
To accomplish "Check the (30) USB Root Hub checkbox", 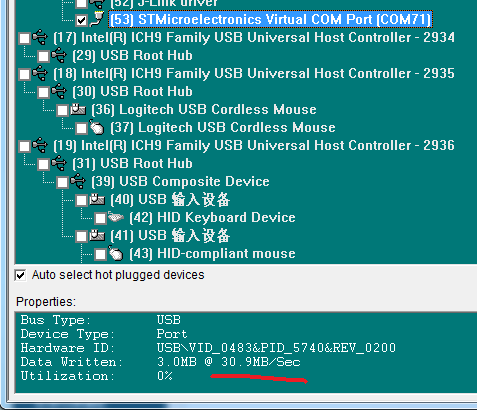I will 44,92.
